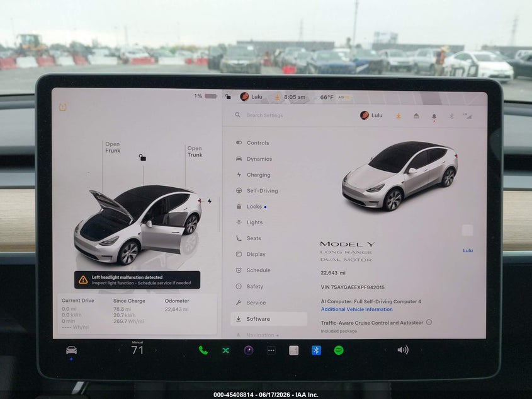Open the notifications bell icon
Screen dimensions: 532x399
[434, 117]
